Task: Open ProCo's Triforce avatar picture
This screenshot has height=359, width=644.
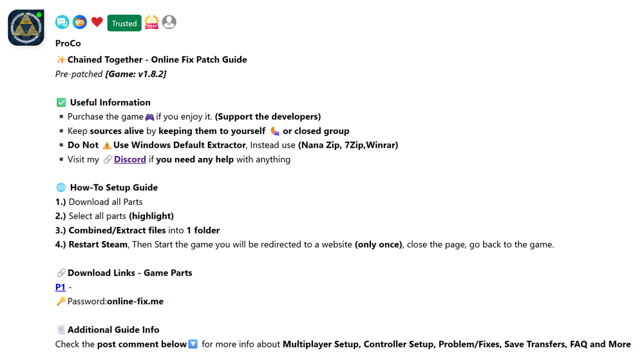Action: [x=26, y=28]
